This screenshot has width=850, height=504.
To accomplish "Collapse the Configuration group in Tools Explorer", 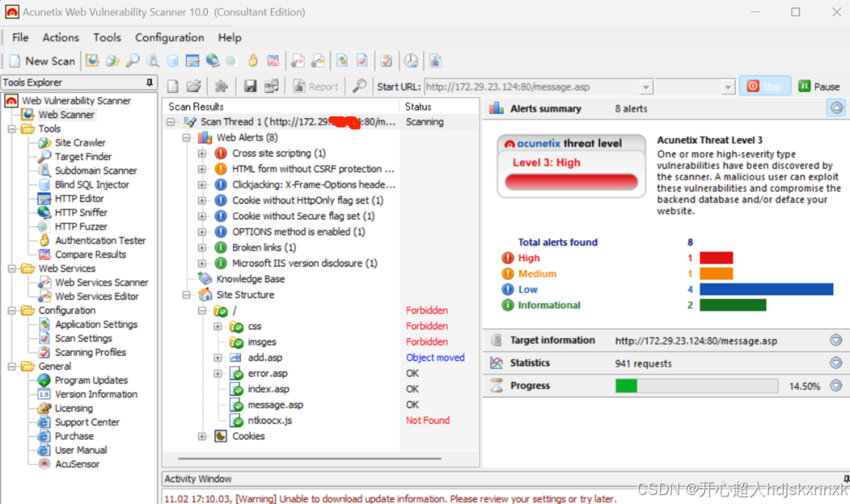I will [x=12, y=310].
